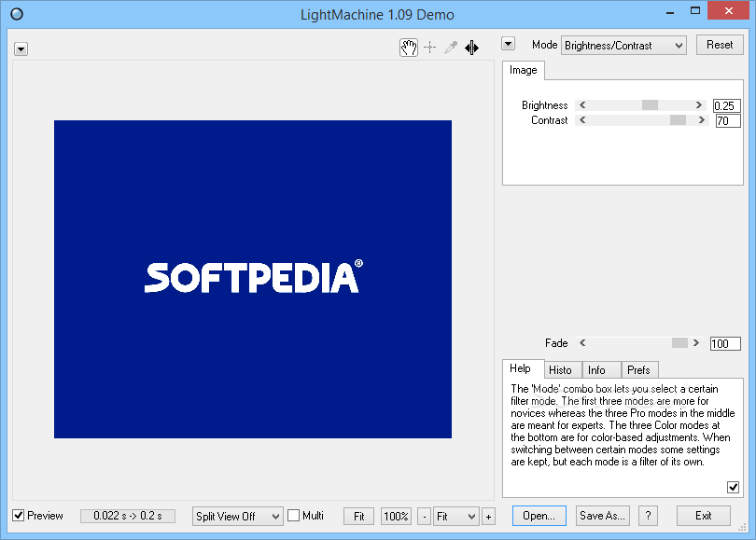Viewport: 756px width, 540px height.
Task: Decrease Contrast with left arrow
Action: pyautogui.click(x=582, y=120)
